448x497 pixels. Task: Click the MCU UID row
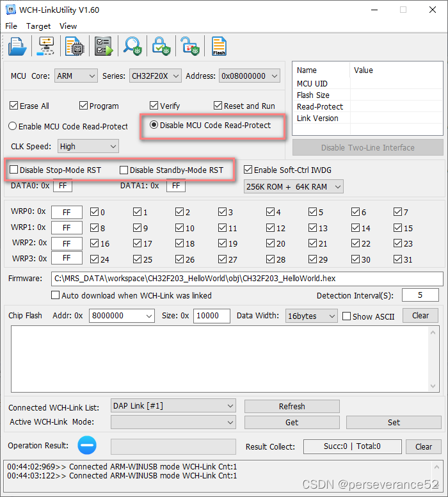367,84
